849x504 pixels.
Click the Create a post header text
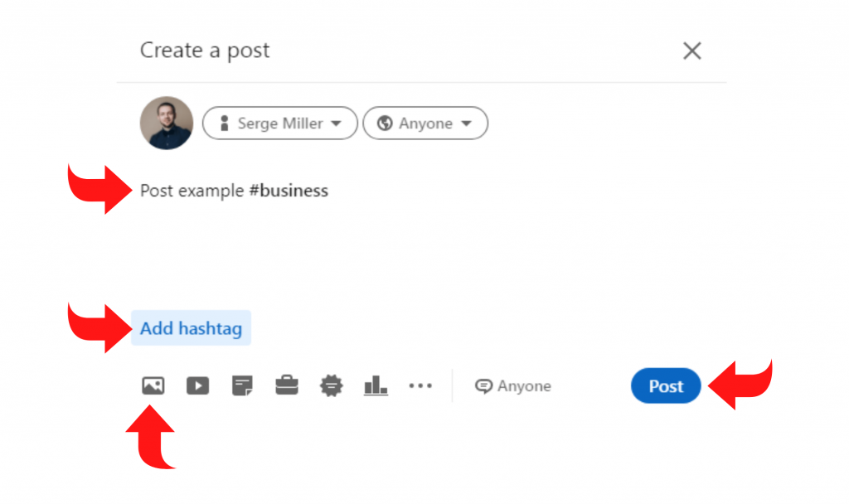[204, 50]
